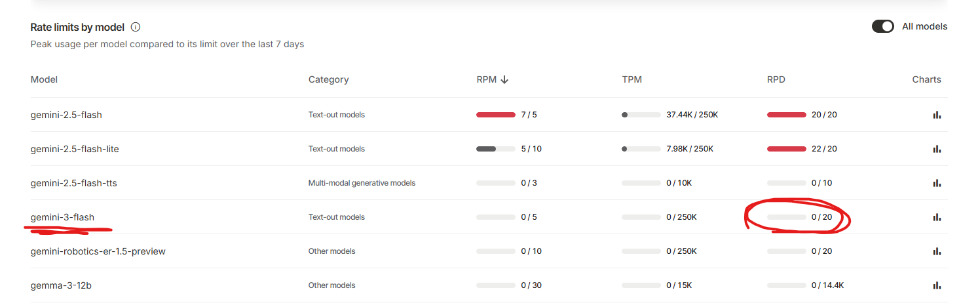The height and width of the screenshot is (307, 980).
Task: Open charts icon for gemini-2.5-flash
Action: [x=937, y=115]
